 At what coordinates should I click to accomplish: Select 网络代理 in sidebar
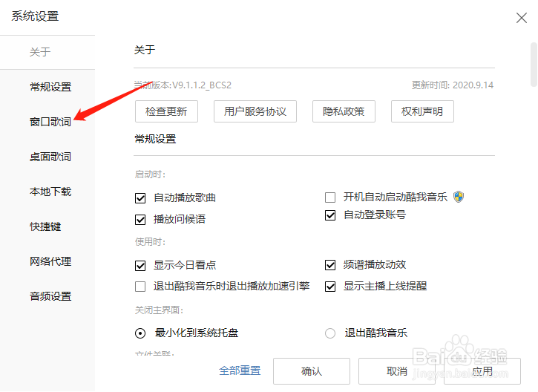(50, 261)
